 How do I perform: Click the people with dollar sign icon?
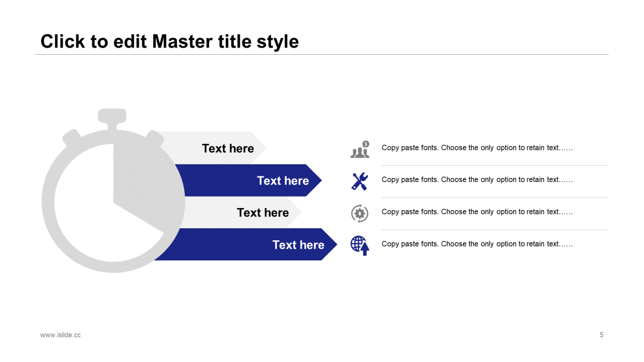pos(360,150)
